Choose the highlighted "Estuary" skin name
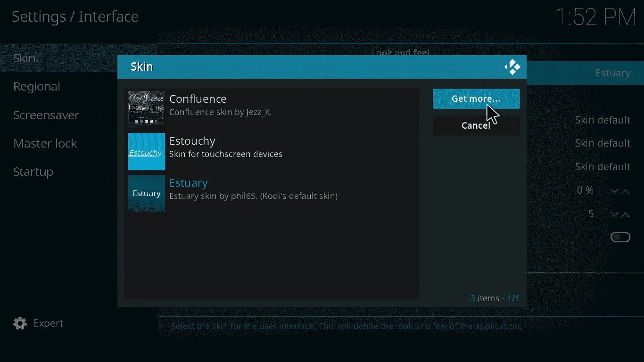The image size is (644, 362). pos(189,183)
